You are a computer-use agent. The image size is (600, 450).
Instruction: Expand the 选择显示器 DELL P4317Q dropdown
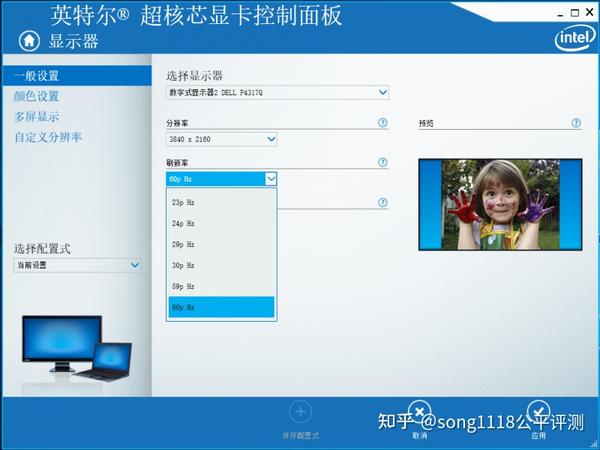coord(277,92)
